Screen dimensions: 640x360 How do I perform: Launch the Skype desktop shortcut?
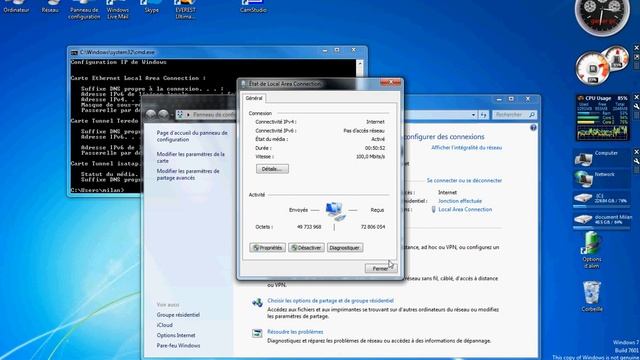(151, 7)
